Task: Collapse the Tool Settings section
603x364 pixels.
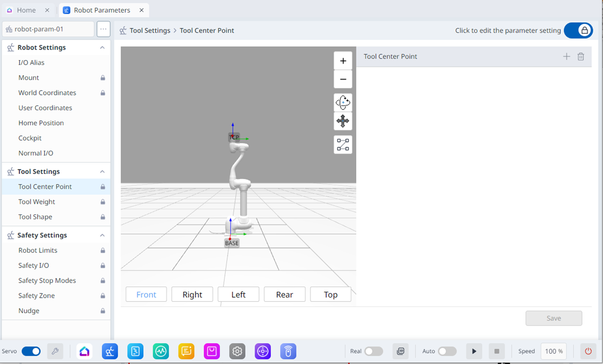Action: click(x=102, y=171)
